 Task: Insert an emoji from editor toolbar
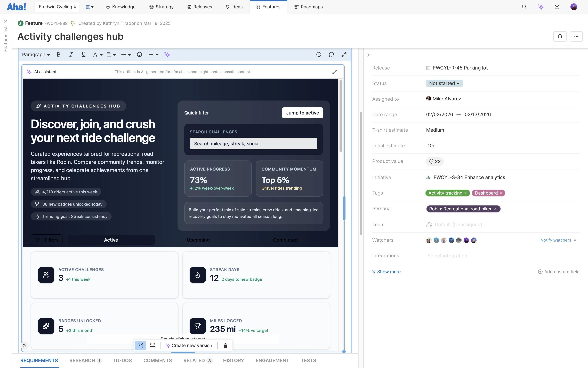pos(139,55)
